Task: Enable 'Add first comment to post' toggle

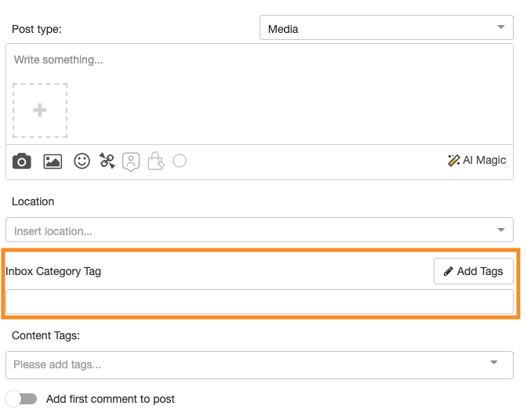Action: (x=21, y=399)
